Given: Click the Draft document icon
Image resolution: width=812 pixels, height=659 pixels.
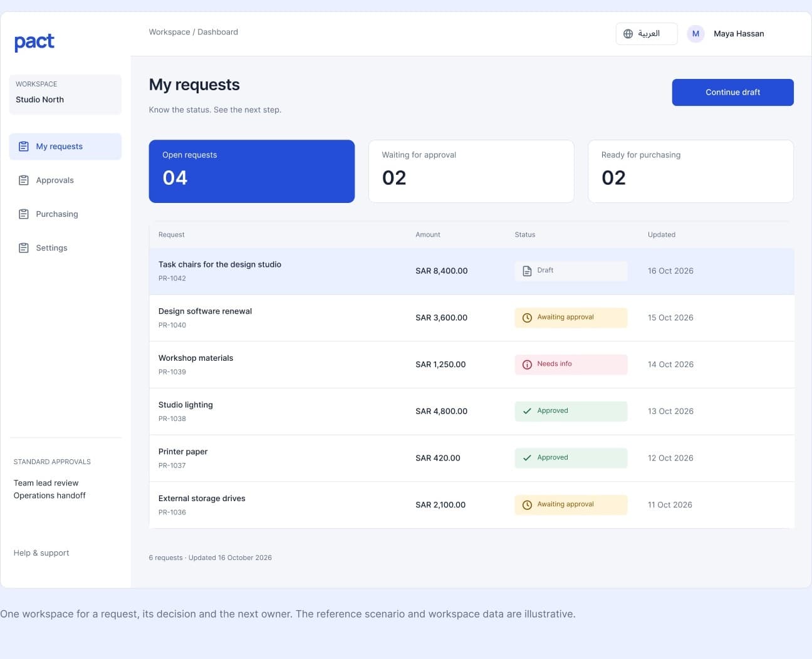Looking at the screenshot, I should (x=527, y=271).
